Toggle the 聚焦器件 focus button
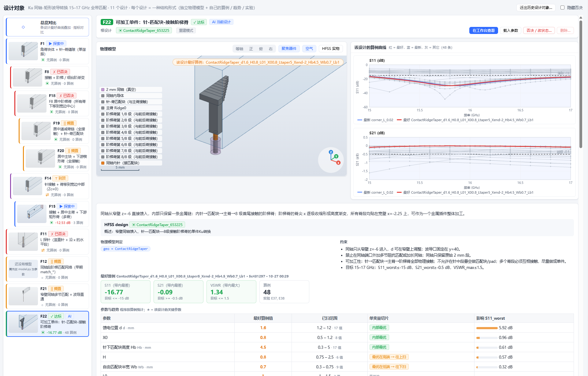This screenshot has height=376, width=588. (289, 49)
